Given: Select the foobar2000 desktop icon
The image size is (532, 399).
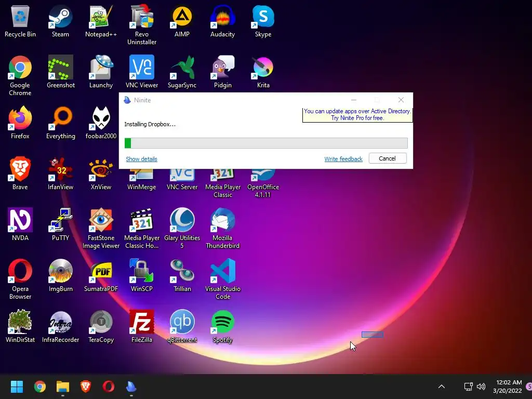Looking at the screenshot, I should point(101,123).
